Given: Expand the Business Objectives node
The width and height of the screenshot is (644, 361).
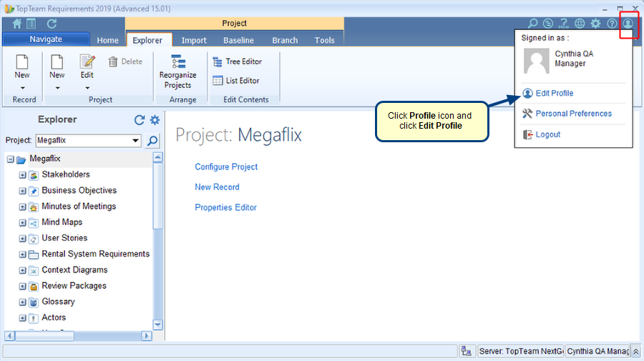Looking at the screenshot, I should coord(23,191).
